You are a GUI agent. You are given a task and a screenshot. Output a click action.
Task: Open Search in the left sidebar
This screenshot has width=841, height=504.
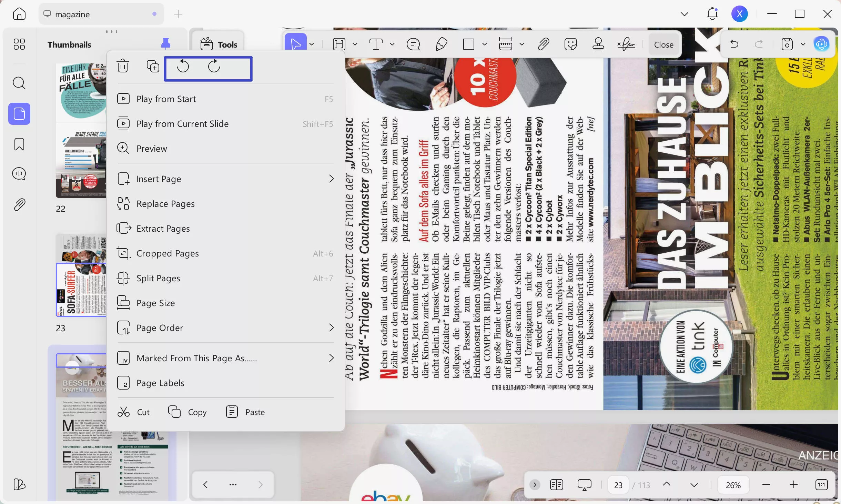19,83
